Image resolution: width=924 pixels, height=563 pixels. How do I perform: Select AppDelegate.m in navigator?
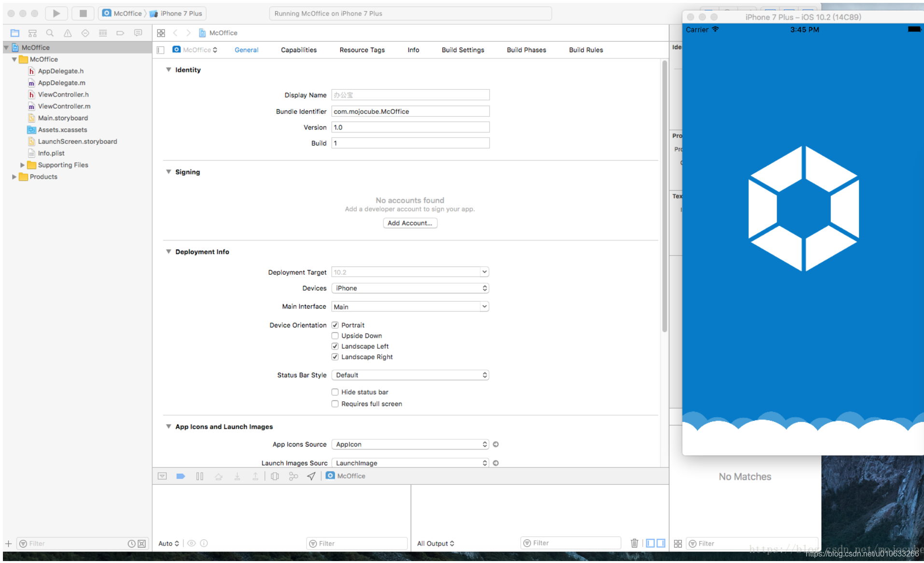click(x=62, y=83)
